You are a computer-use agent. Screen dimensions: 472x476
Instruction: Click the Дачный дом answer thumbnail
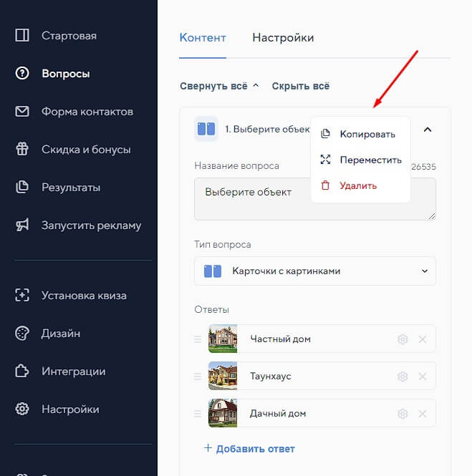point(223,413)
